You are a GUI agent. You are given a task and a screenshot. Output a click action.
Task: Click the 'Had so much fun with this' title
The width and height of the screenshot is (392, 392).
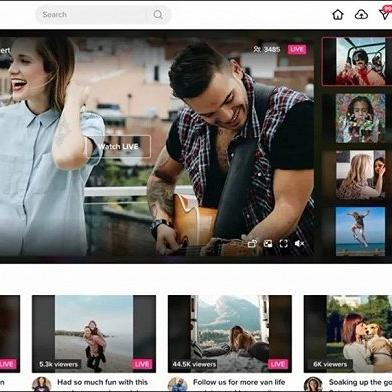tap(102, 382)
